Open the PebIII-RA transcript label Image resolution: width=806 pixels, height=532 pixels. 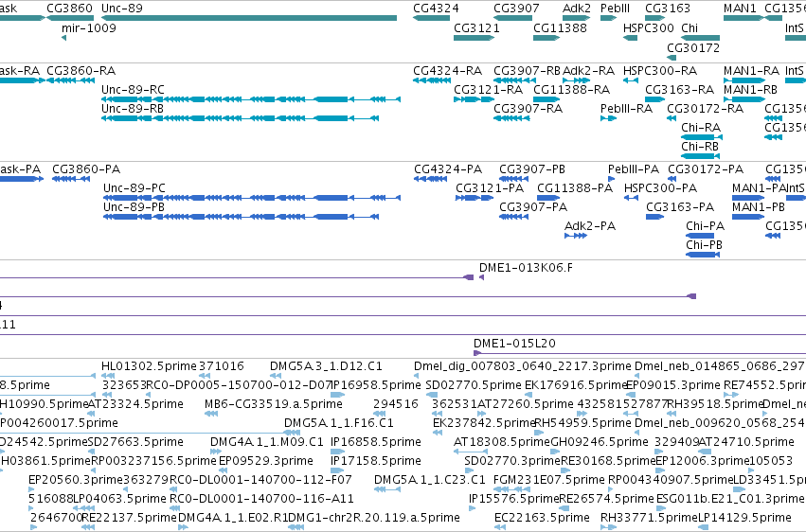pos(626,108)
